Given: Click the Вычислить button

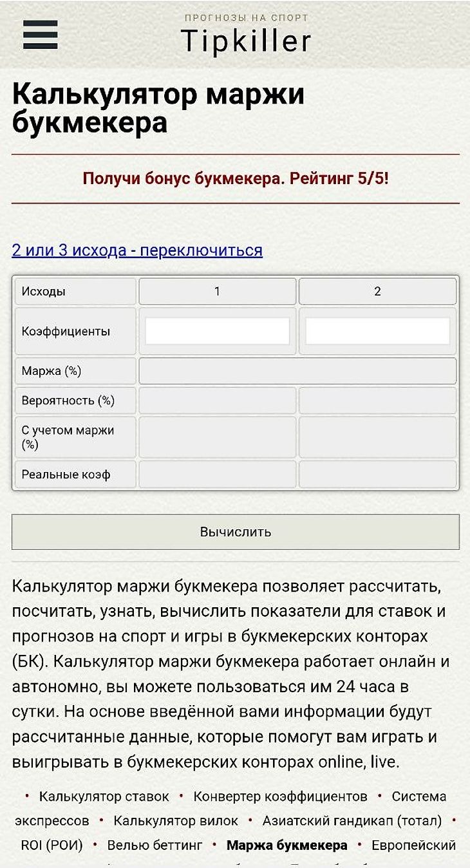Looking at the screenshot, I should coord(236,532).
